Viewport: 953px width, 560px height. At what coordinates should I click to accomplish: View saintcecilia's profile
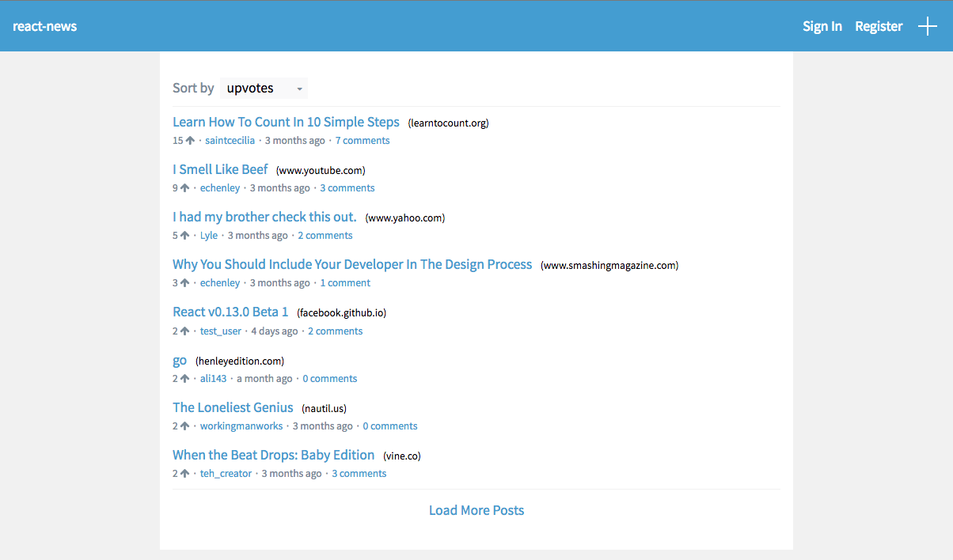point(230,140)
